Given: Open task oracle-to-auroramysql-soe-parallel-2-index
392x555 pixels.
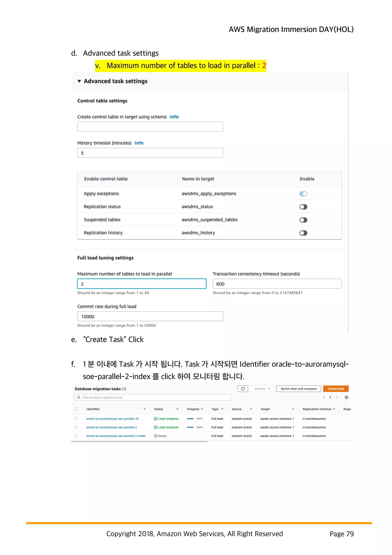Looking at the screenshot, I should click(116, 436).
